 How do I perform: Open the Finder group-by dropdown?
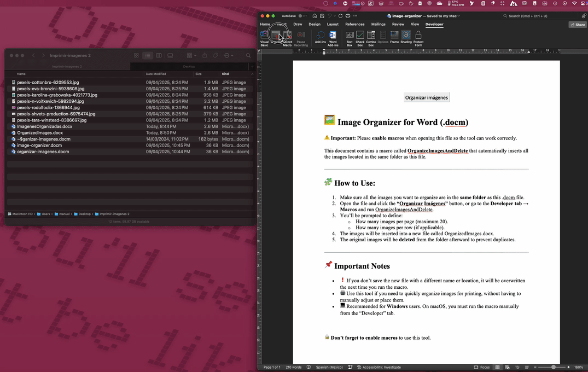[x=190, y=55]
